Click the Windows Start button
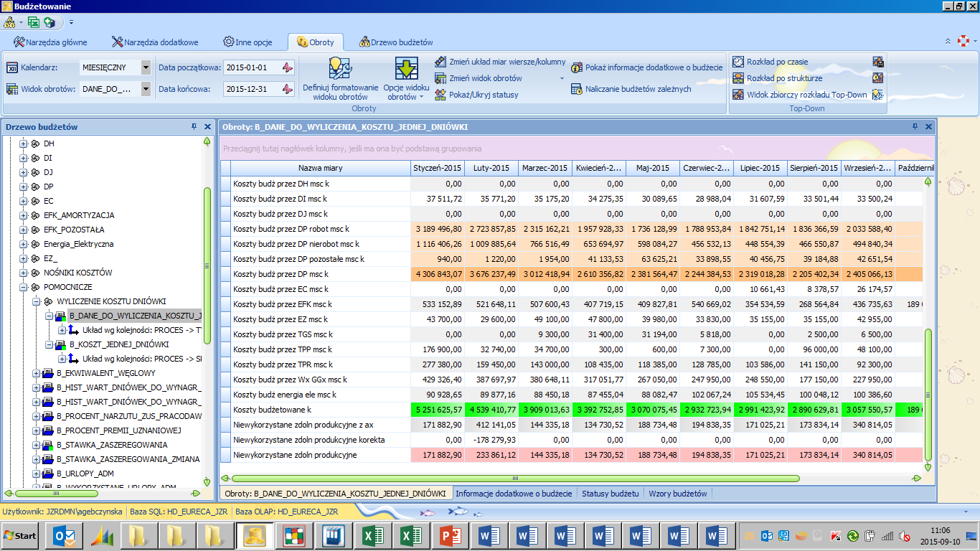 21,536
